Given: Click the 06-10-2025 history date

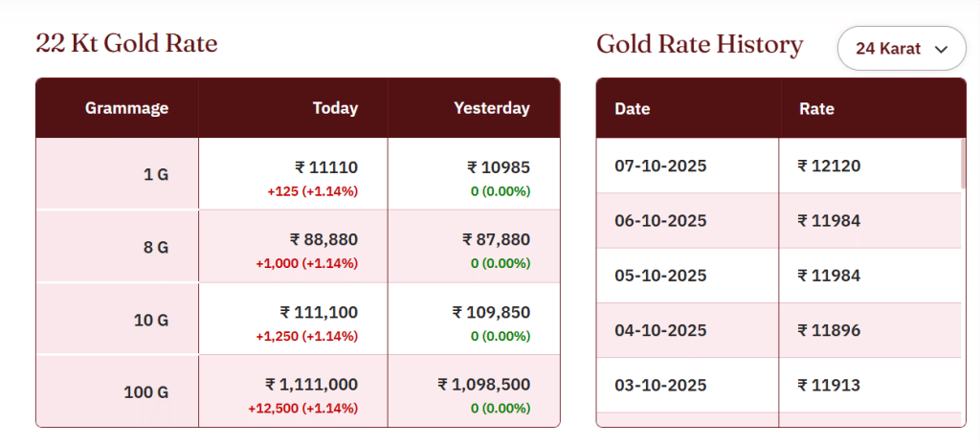Looking at the screenshot, I should tap(660, 221).
